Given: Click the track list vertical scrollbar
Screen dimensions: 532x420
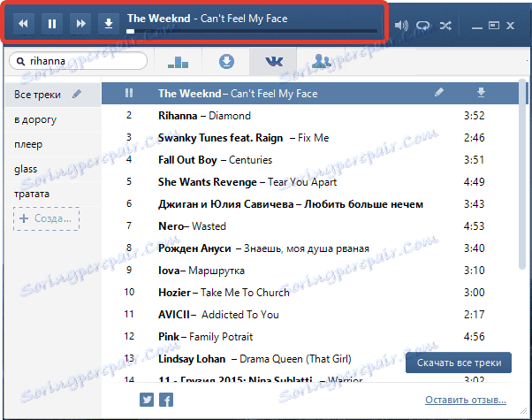Looking at the screenshot, I should [x=522, y=174].
